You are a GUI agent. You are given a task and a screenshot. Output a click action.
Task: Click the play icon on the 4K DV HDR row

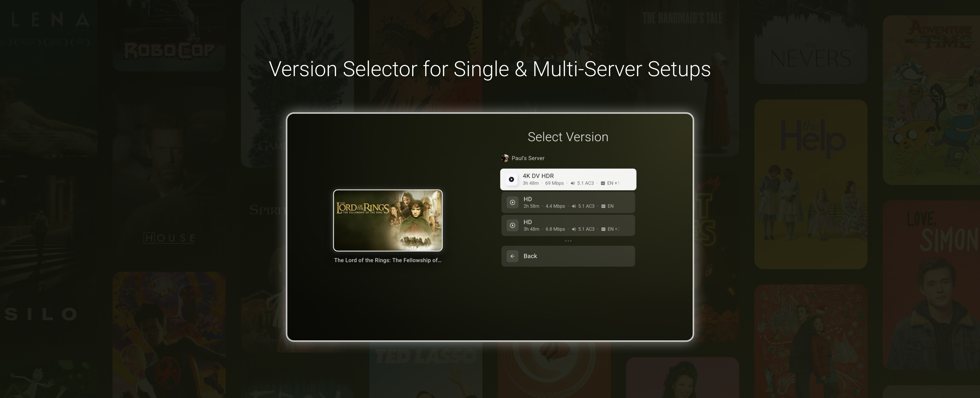point(511,179)
